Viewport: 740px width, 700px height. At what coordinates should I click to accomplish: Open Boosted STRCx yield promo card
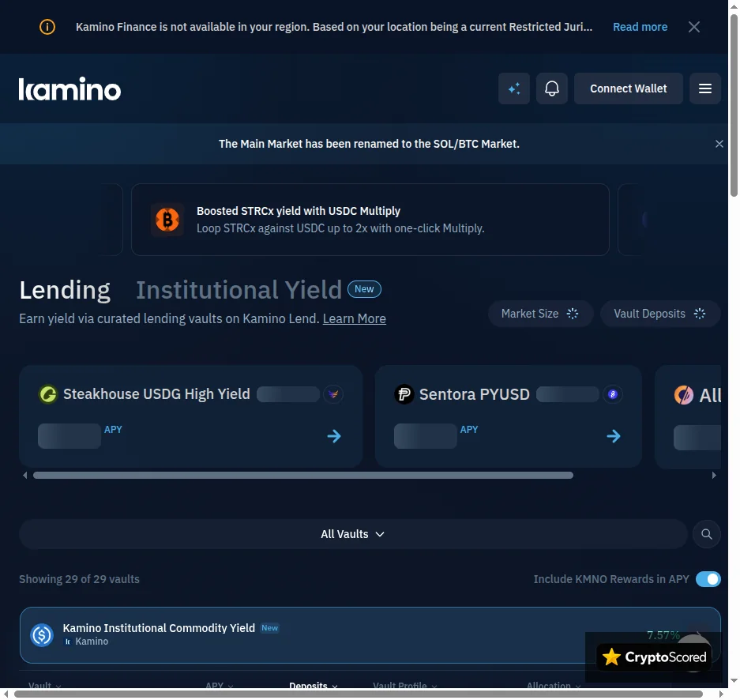tap(370, 220)
